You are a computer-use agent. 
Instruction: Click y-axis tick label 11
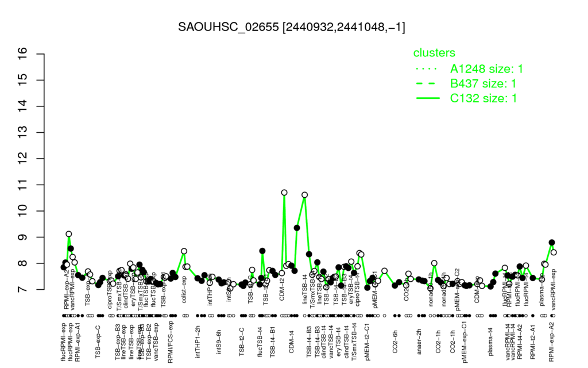tap(22, 185)
